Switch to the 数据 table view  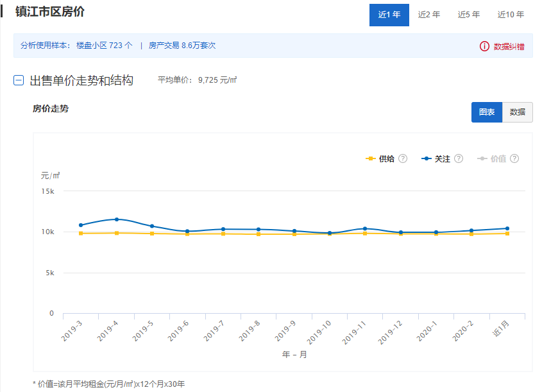[517, 112]
